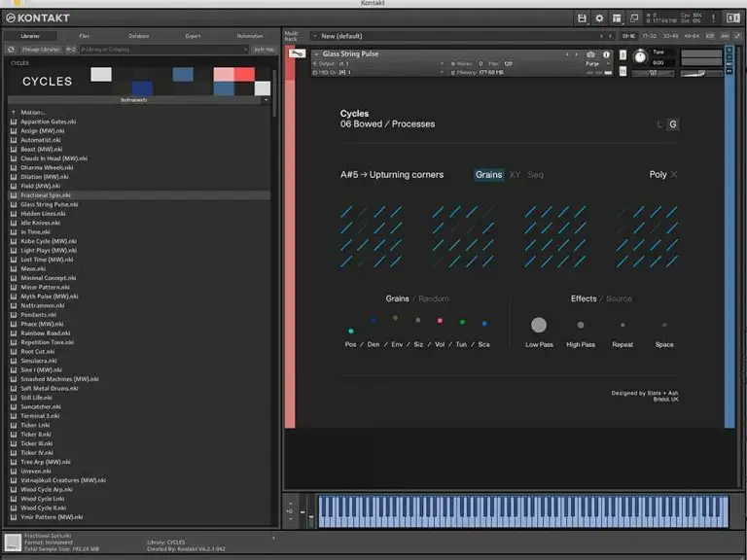Click the instrument info icon
This screenshot has width=747, height=560.
[606, 54]
